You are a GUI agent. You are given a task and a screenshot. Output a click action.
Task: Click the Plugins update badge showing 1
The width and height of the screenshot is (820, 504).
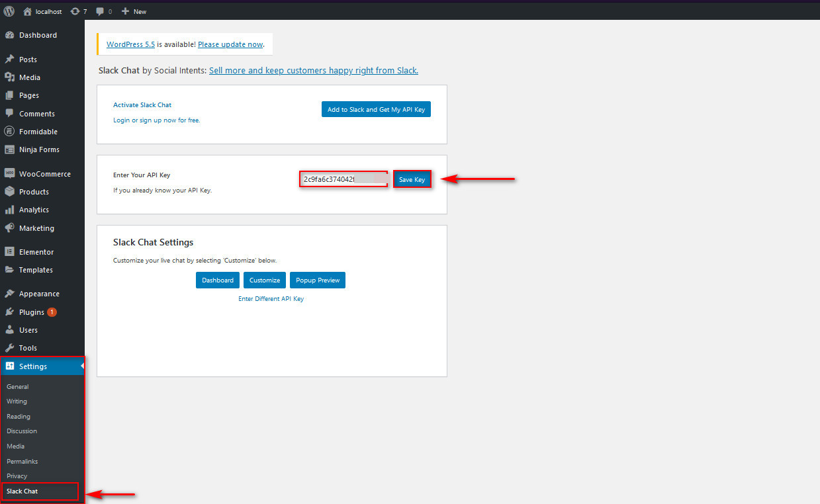pos(52,312)
